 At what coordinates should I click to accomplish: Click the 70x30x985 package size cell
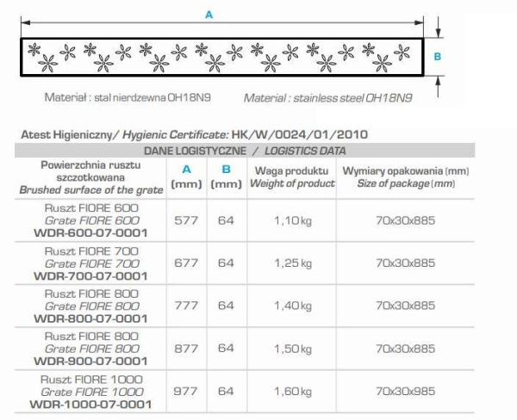[405, 390]
